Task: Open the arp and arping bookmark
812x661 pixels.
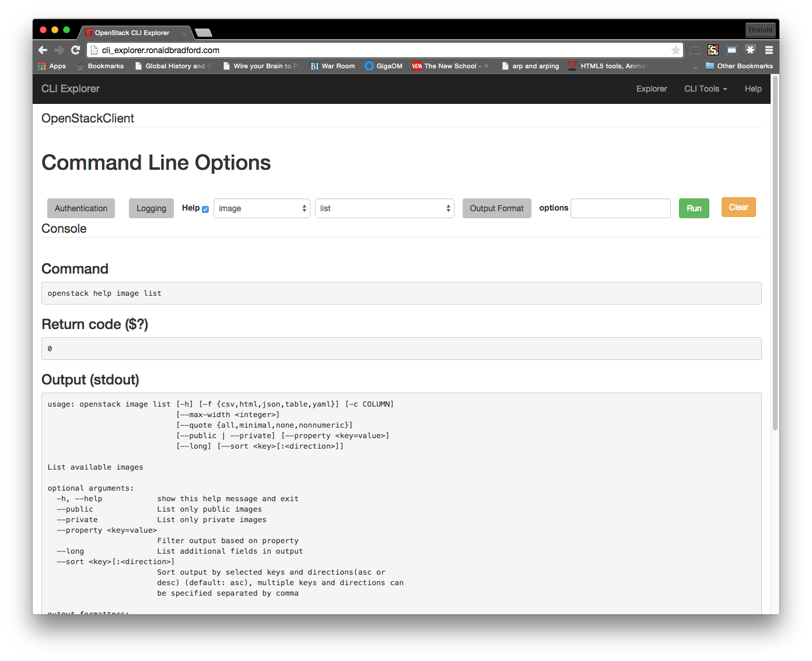Action: click(530, 66)
